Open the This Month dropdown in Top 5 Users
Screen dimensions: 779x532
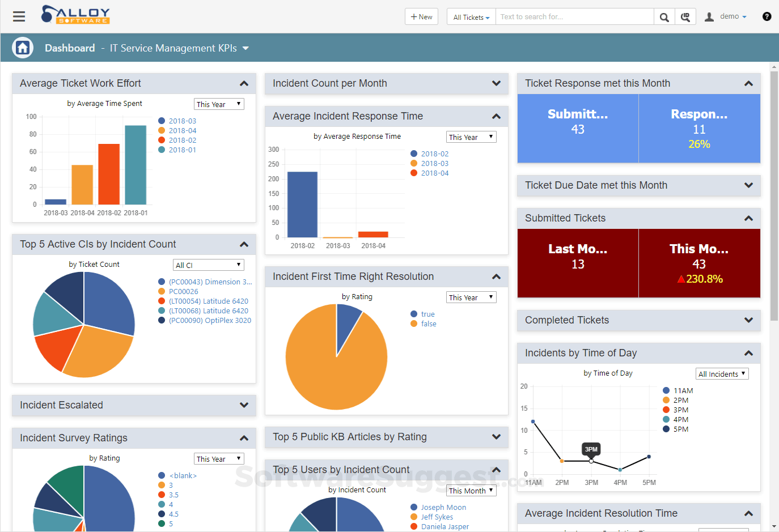click(471, 490)
